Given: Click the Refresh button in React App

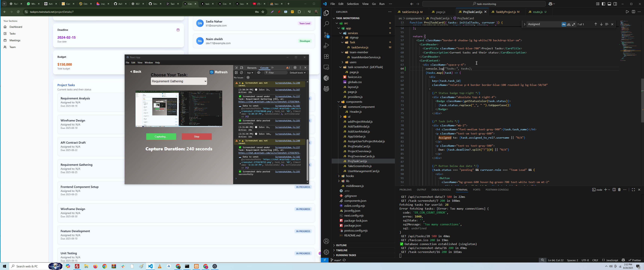Looking at the screenshot, I should click(219, 72).
